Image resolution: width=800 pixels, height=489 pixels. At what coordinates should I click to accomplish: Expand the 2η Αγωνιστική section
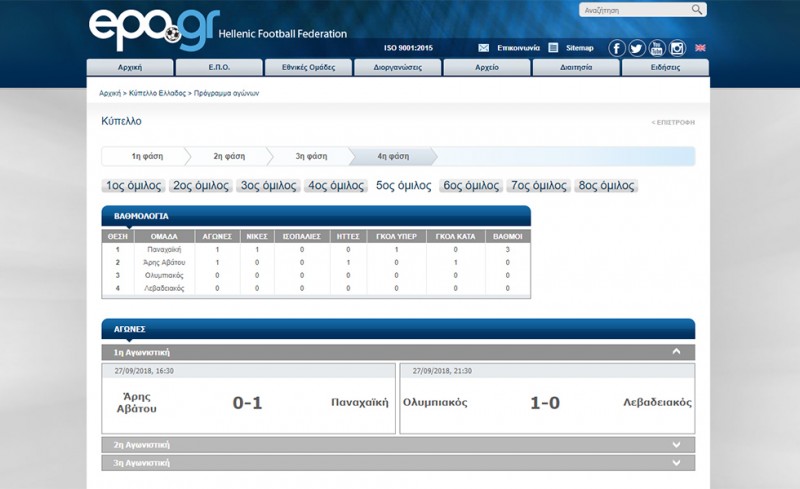pyautogui.click(x=677, y=445)
